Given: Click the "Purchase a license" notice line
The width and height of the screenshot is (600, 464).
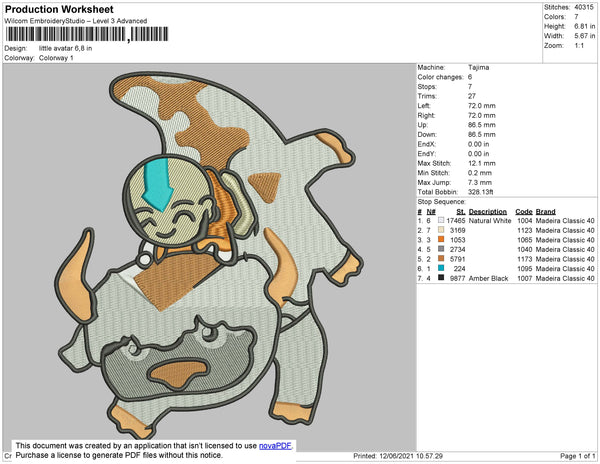Looking at the screenshot, I should [x=119, y=455].
